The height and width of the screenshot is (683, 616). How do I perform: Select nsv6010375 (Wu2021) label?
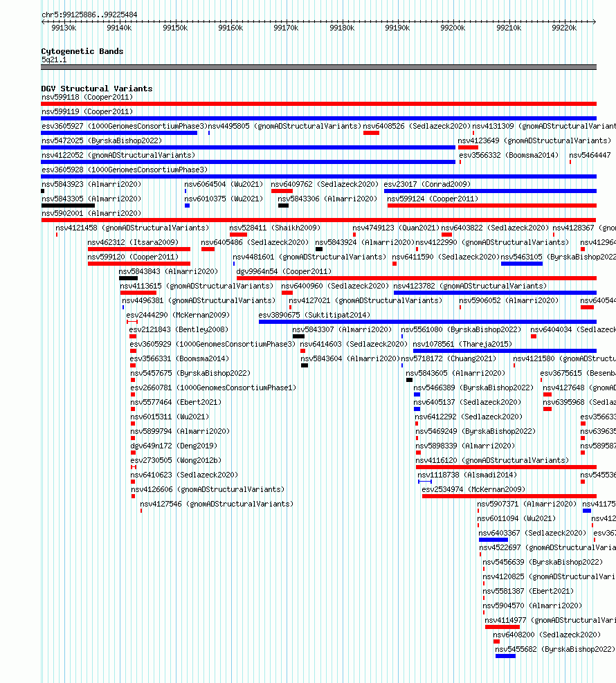pos(224,199)
